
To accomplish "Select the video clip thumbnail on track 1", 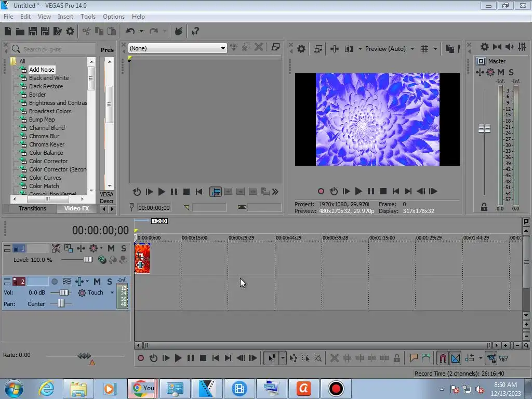I will point(142,259).
